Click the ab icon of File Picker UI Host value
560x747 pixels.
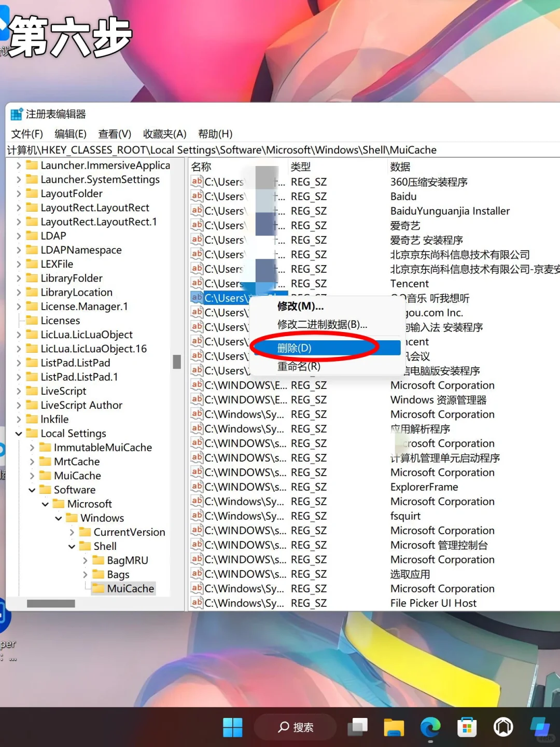(196, 603)
